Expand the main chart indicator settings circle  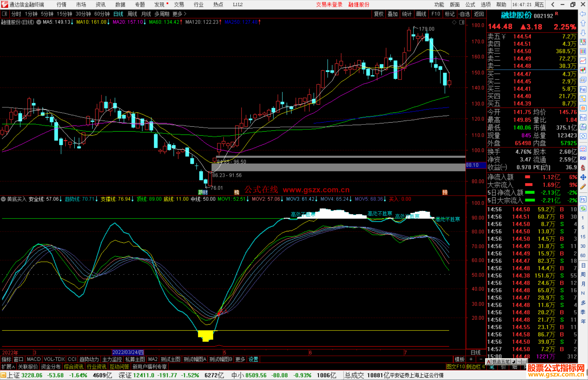point(39,22)
